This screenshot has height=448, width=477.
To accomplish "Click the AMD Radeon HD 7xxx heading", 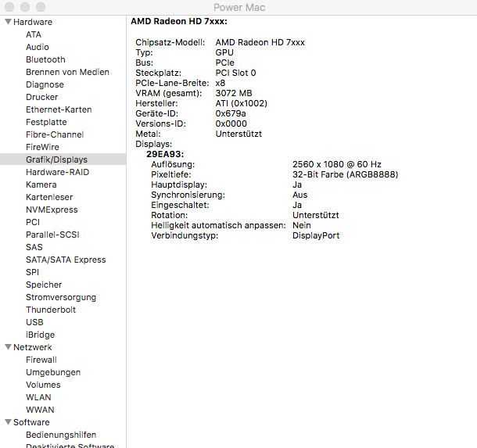I will (x=179, y=21).
